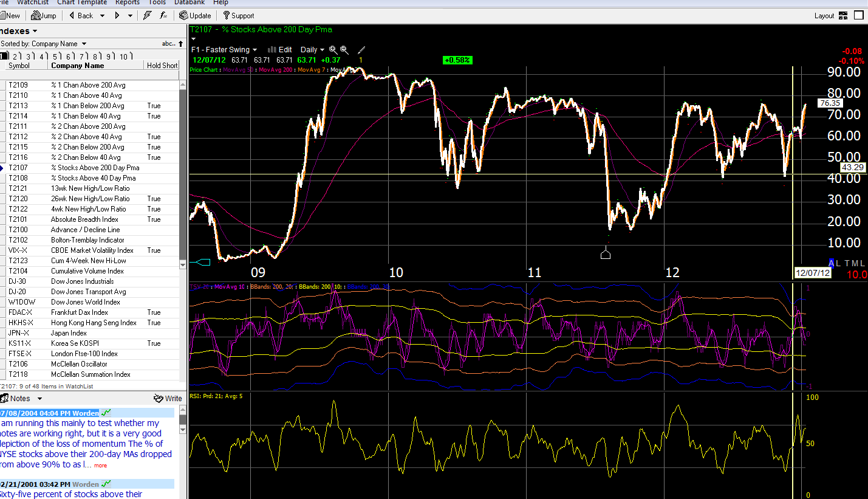Click the more link in the note
The height and width of the screenshot is (499, 868).
click(100, 465)
